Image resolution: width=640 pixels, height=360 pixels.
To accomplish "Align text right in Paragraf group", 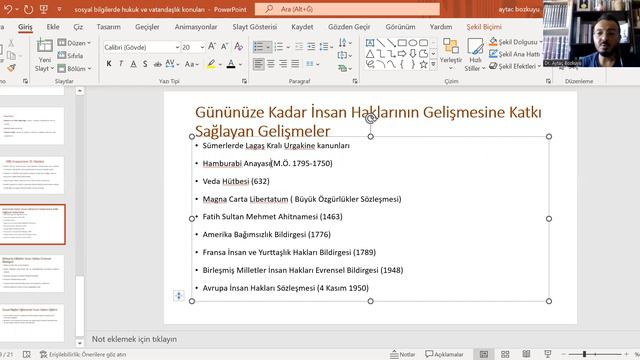I will pos(283,64).
